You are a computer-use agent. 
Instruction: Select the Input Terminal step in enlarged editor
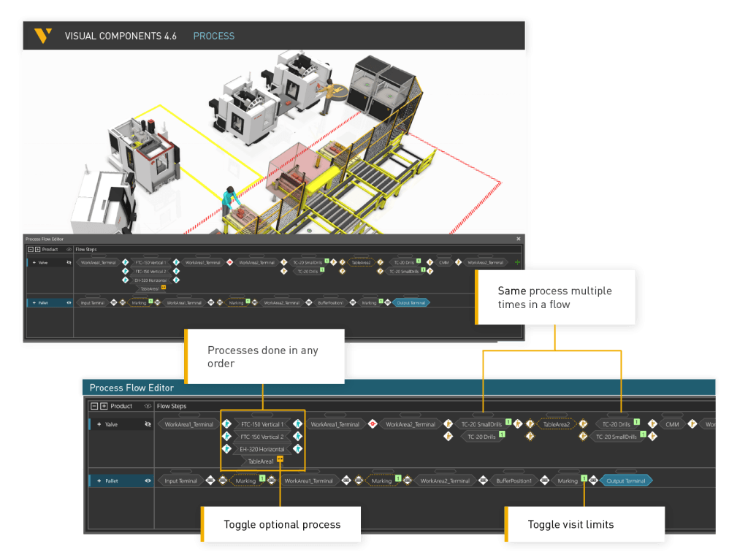point(181,481)
